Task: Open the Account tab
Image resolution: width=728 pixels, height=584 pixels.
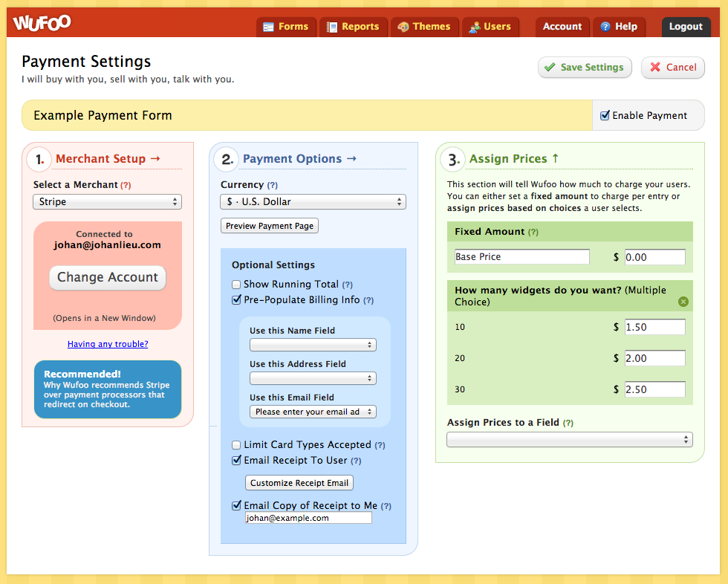Action: [562, 27]
